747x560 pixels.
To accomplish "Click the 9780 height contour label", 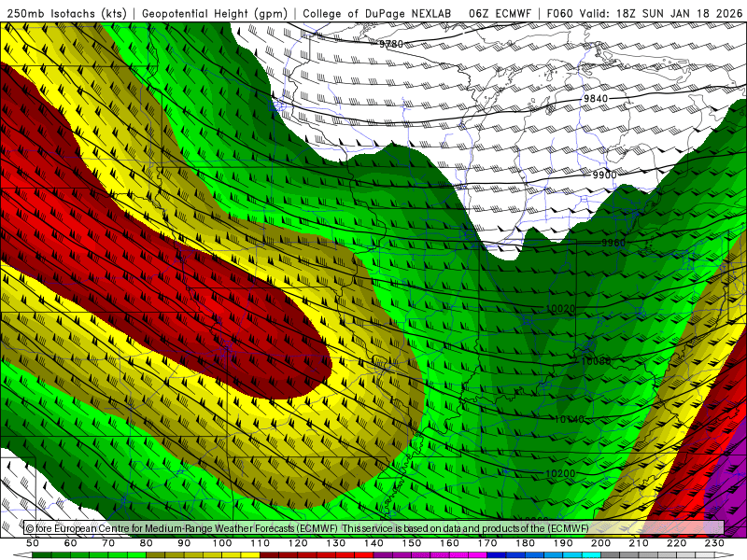I will [x=391, y=44].
